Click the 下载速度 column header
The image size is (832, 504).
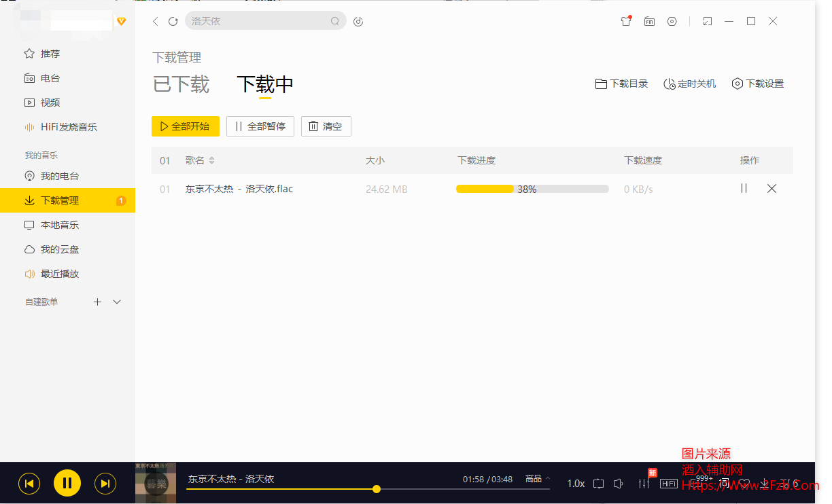click(x=643, y=160)
